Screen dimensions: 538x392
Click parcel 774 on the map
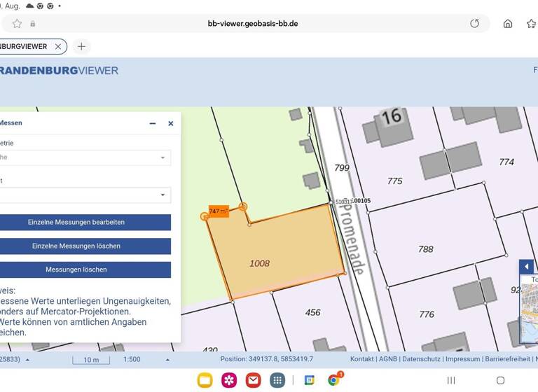(506, 162)
